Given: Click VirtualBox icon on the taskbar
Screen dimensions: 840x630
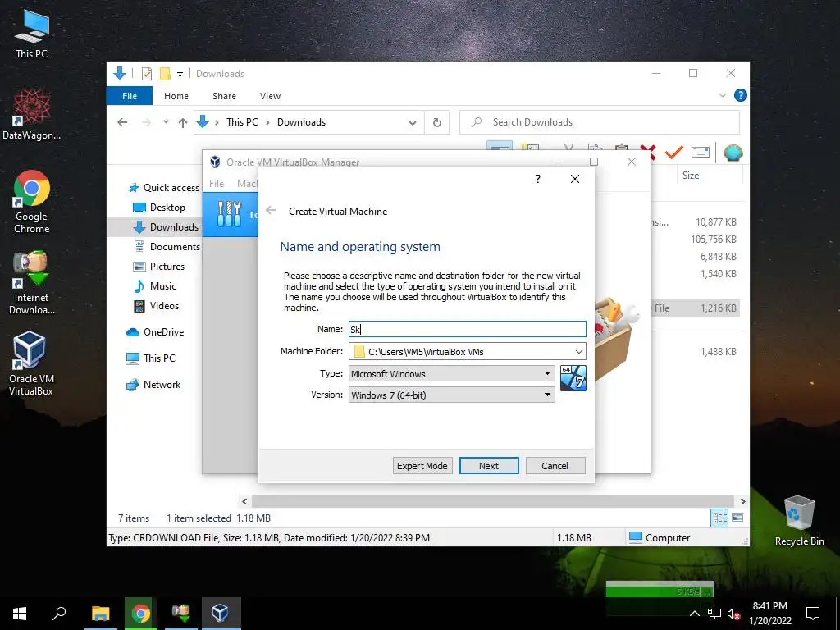Looking at the screenshot, I should pyautogui.click(x=221, y=614).
